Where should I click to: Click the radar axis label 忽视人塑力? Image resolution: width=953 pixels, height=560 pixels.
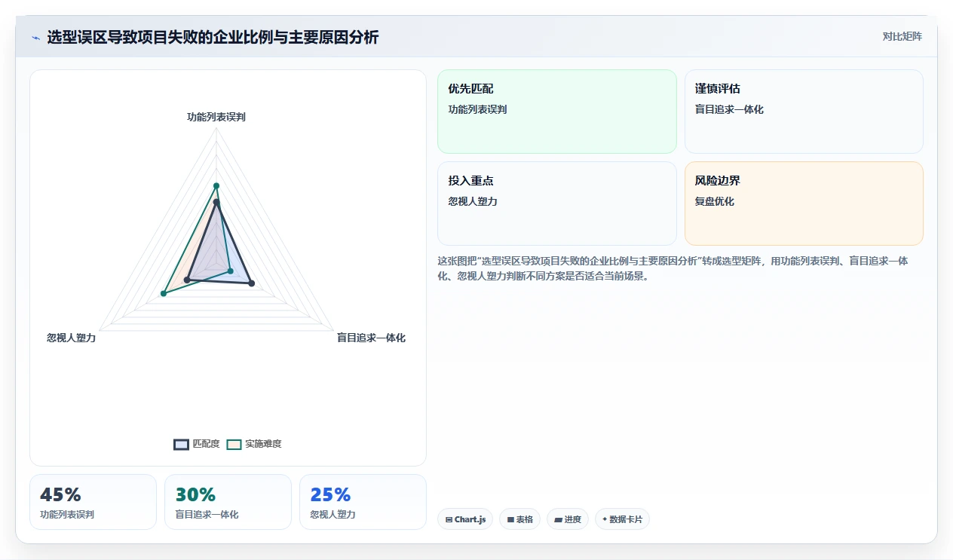tap(72, 338)
